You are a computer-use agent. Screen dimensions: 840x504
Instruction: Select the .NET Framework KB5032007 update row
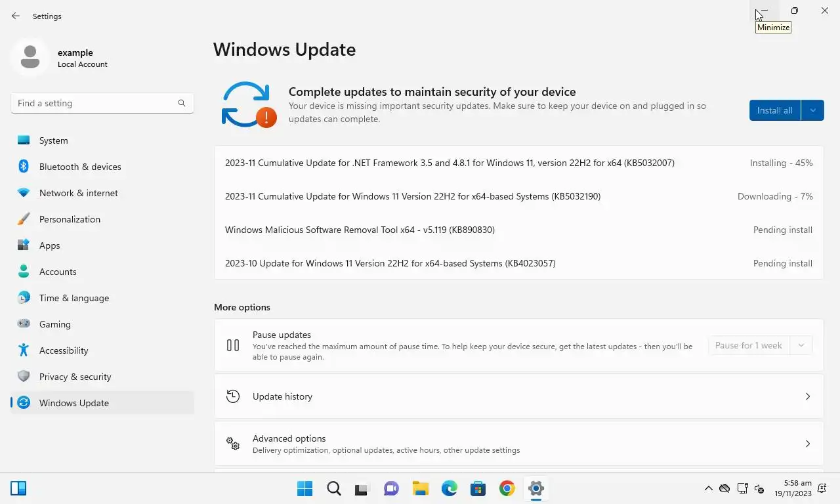tap(518, 163)
